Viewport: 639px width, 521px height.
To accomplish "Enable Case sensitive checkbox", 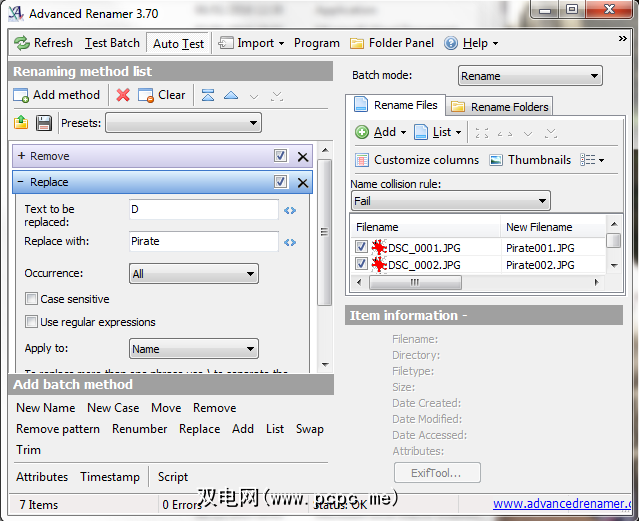I will [31, 299].
